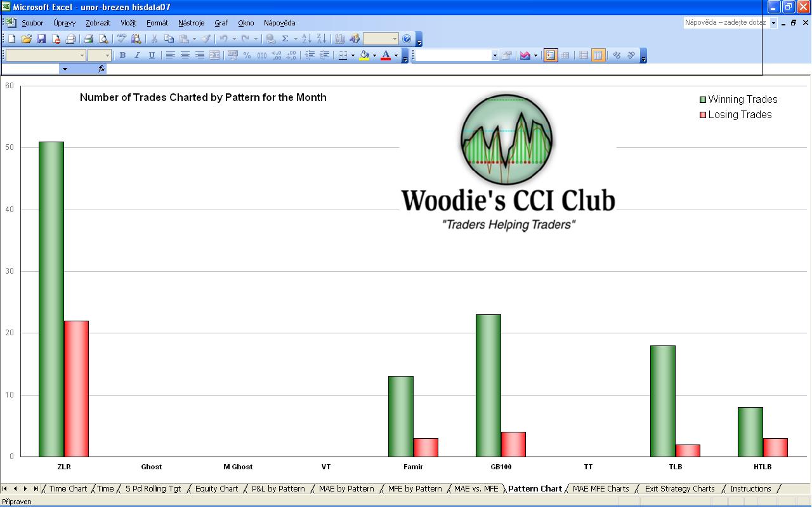Open the Úpravy menu
The width and height of the screenshot is (812, 508).
point(63,23)
